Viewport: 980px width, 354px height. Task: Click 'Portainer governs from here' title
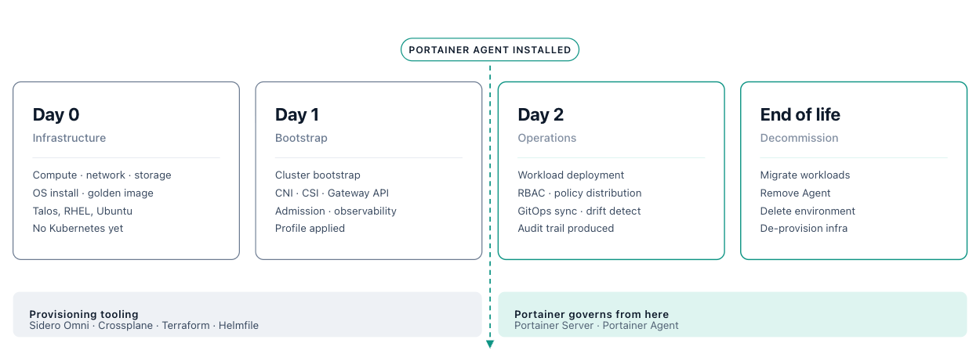click(x=591, y=315)
